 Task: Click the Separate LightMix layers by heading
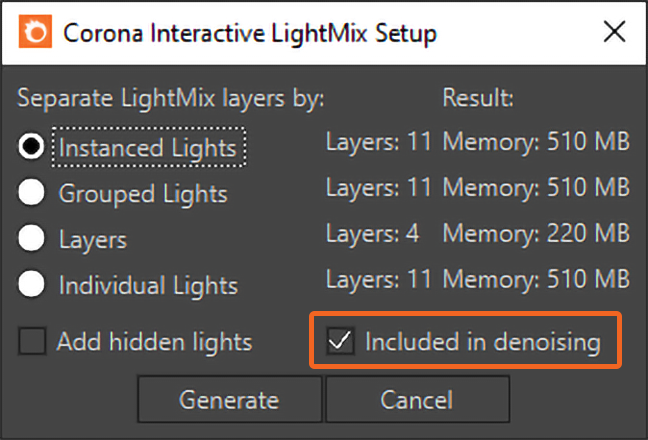coord(171,98)
